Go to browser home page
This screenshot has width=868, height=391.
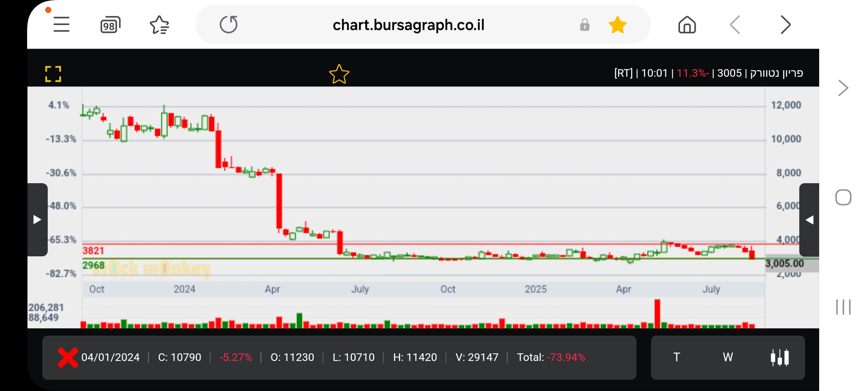point(687,25)
